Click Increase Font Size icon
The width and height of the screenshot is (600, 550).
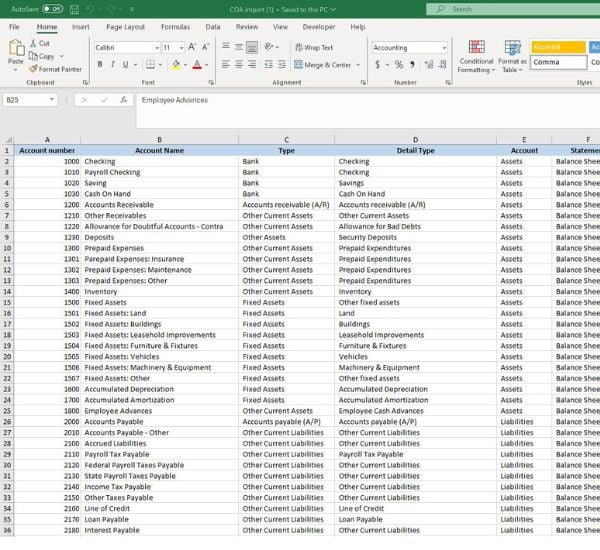[x=192, y=47]
